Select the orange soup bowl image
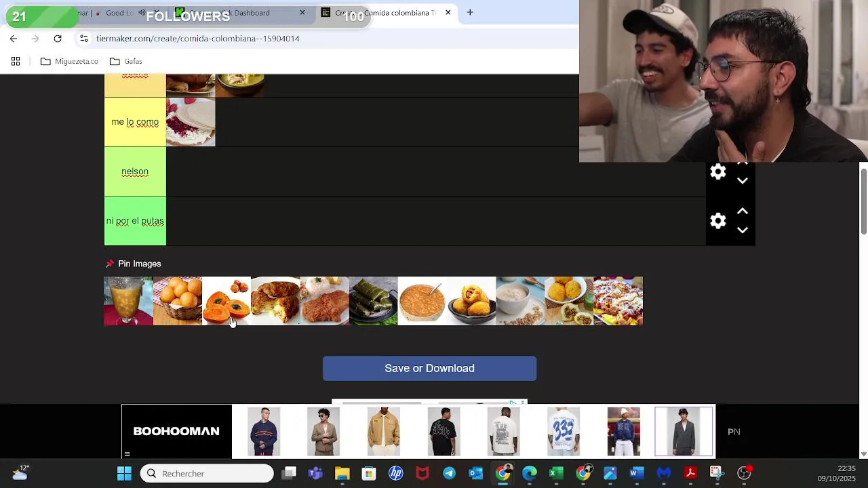The image size is (868, 488). pos(422,301)
